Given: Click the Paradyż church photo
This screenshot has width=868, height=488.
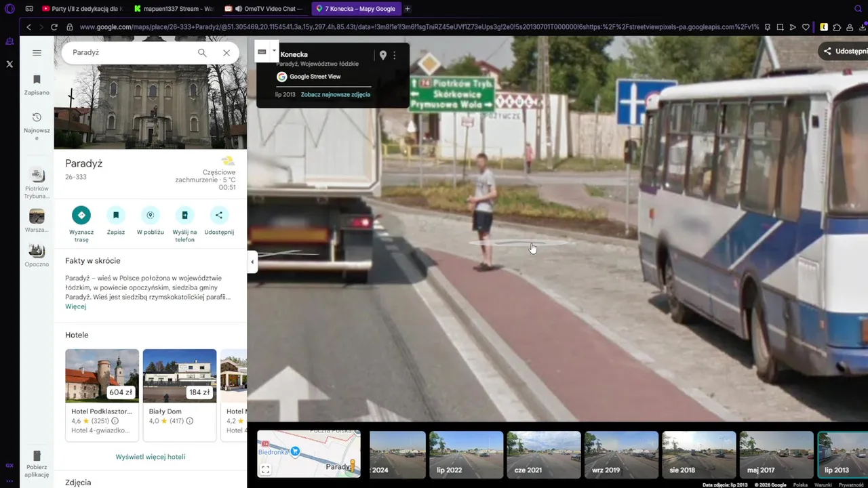Looking at the screenshot, I should tap(151, 93).
